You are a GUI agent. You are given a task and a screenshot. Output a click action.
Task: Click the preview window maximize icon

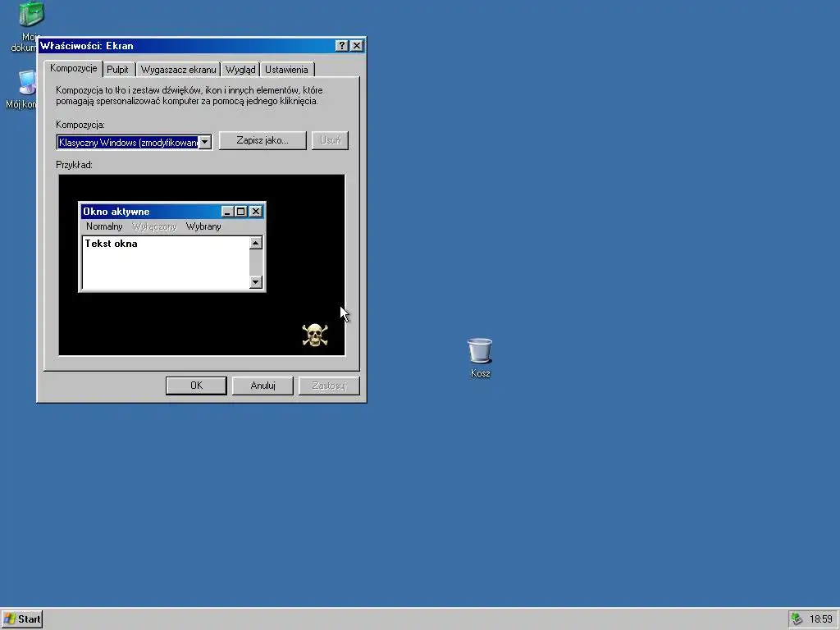tap(240, 212)
